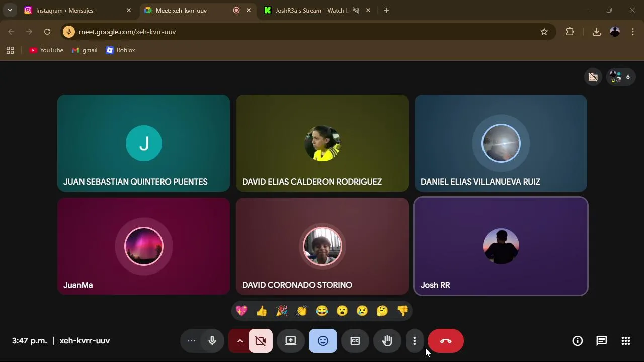Leave the call with red hang-up button
Image resolution: width=644 pixels, height=362 pixels.
tap(446, 341)
